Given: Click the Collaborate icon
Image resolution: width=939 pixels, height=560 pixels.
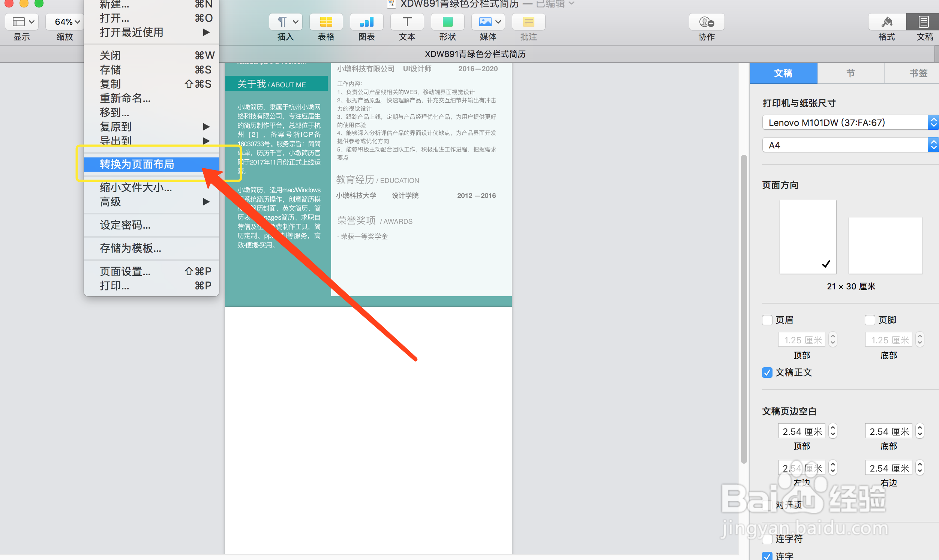Looking at the screenshot, I should click(x=706, y=22).
